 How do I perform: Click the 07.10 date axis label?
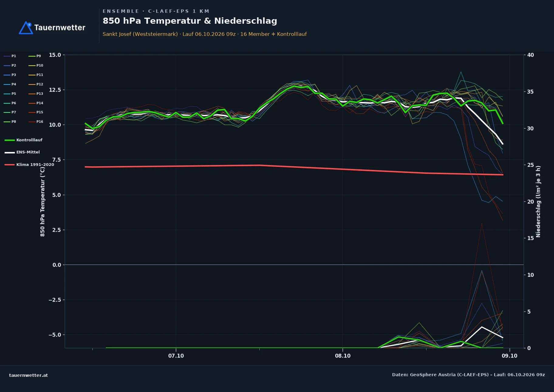click(x=176, y=356)
